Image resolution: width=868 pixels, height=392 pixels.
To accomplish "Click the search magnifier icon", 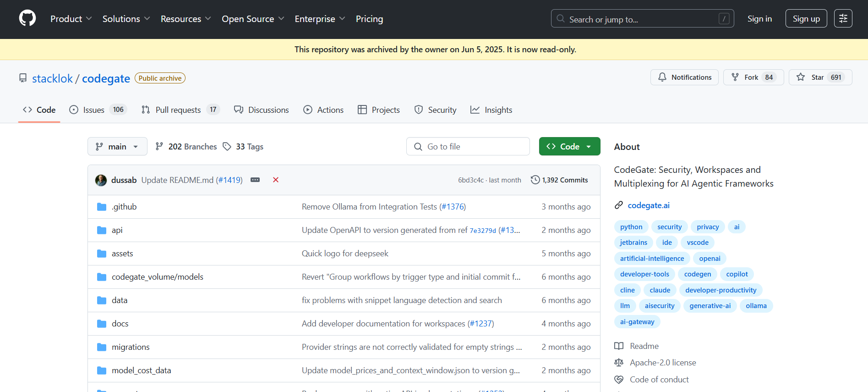I will pos(560,19).
